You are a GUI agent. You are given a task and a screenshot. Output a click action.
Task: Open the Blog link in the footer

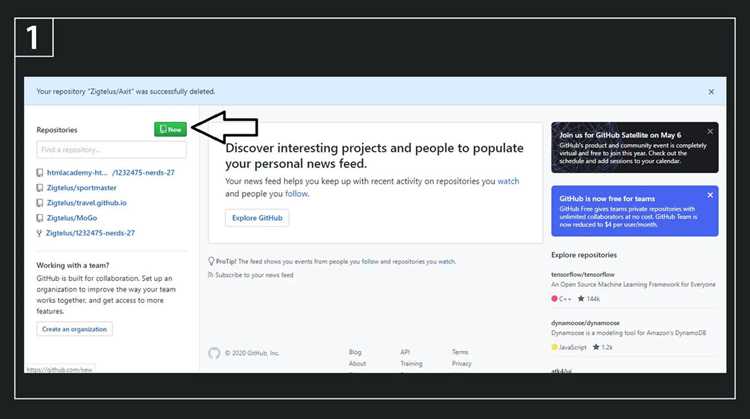355,352
